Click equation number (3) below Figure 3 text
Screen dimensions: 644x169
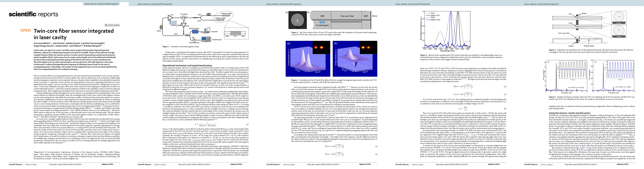(376, 154)
